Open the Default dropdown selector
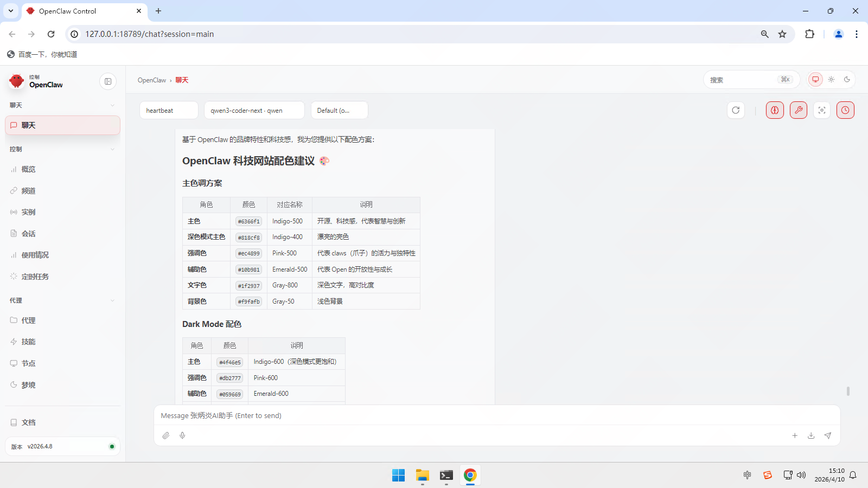868x488 pixels. (x=340, y=110)
